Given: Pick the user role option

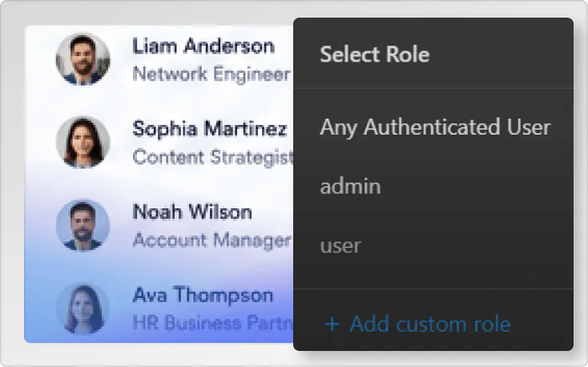Looking at the screenshot, I should 340,246.
